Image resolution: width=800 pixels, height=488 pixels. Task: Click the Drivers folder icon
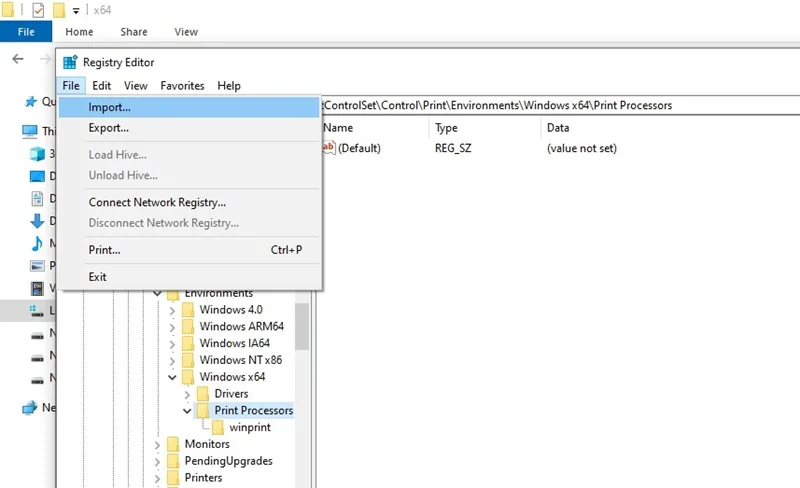pos(203,394)
